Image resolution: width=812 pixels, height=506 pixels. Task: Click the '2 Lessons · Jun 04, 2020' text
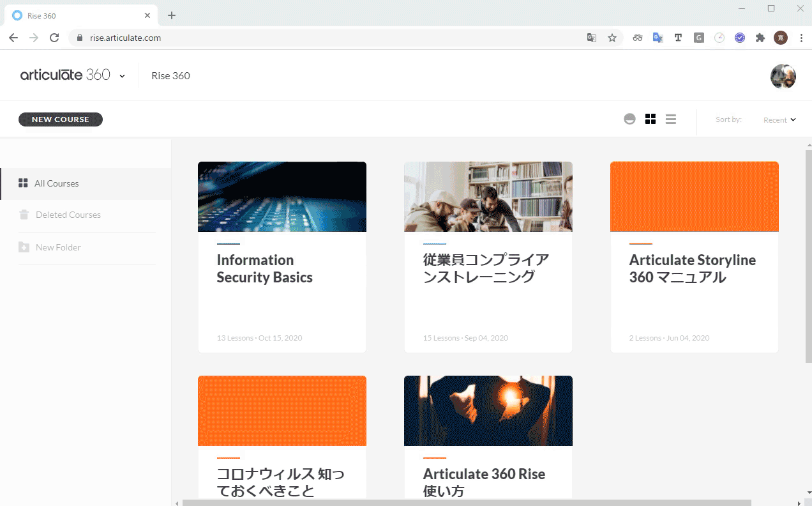(669, 338)
